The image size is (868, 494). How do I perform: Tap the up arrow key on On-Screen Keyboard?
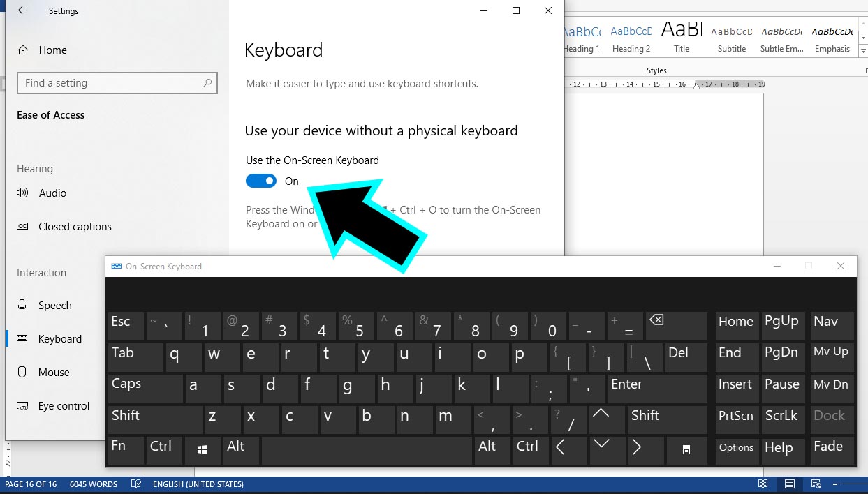pos(607,419)
